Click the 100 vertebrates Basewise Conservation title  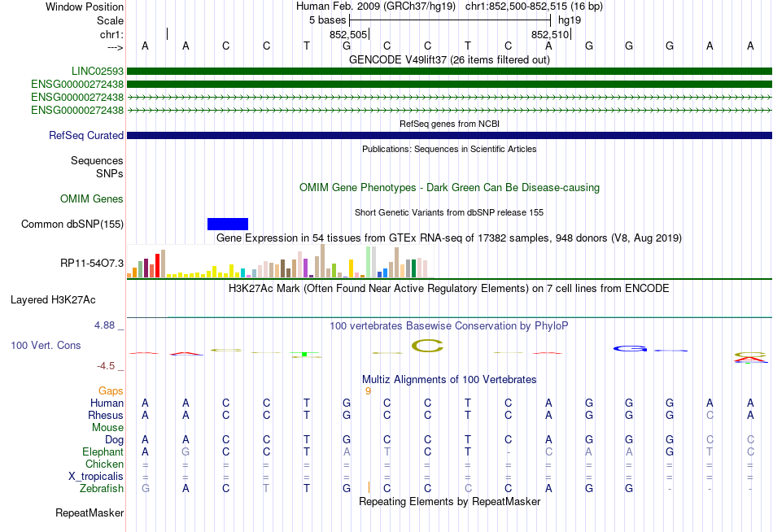point(449,326)
